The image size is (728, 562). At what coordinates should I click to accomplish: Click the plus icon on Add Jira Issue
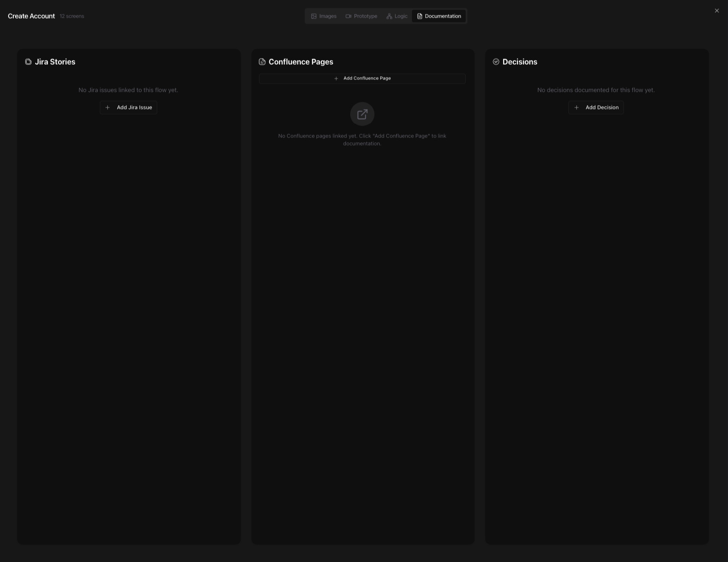coord(108,107)
